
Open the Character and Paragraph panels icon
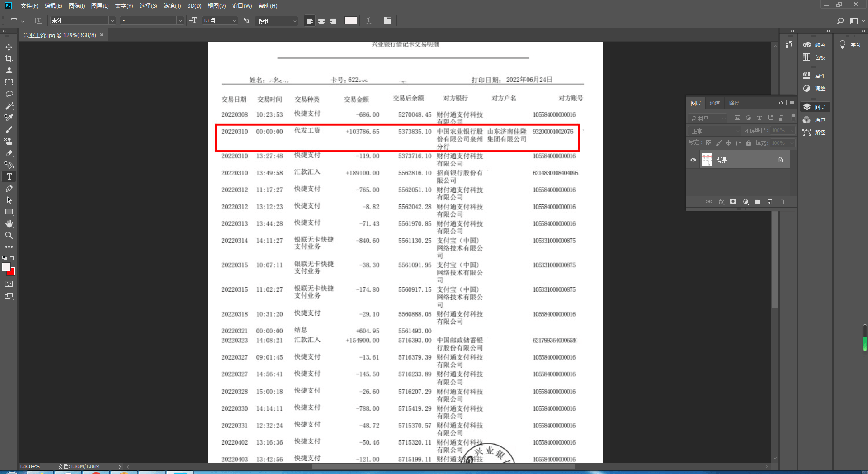point(387,21)
